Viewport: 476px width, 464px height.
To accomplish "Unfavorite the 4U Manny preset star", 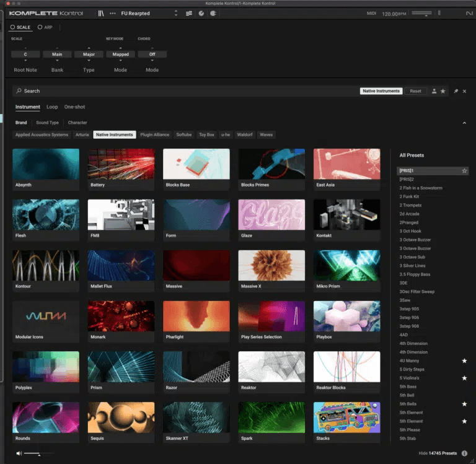I will click(x=464, y=361).
